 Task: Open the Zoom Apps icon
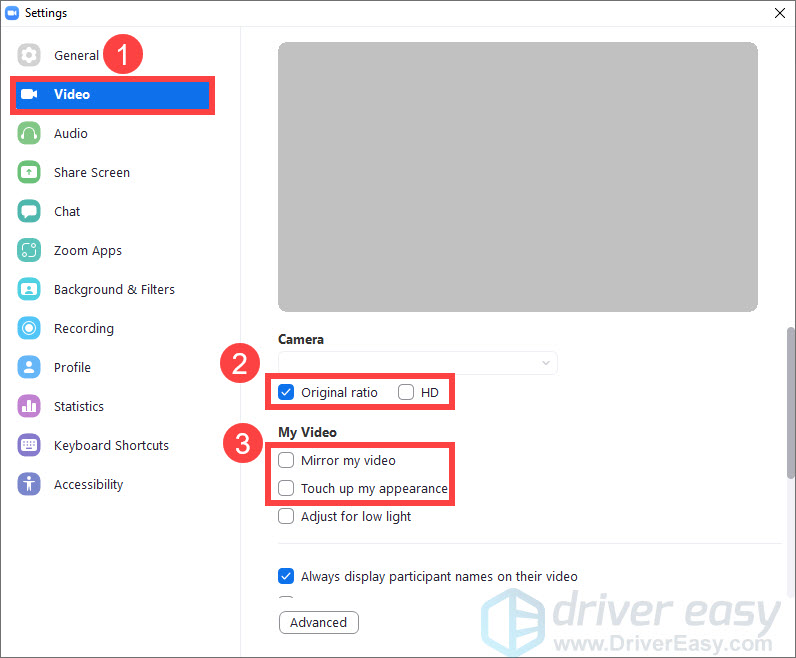(29, 251)
